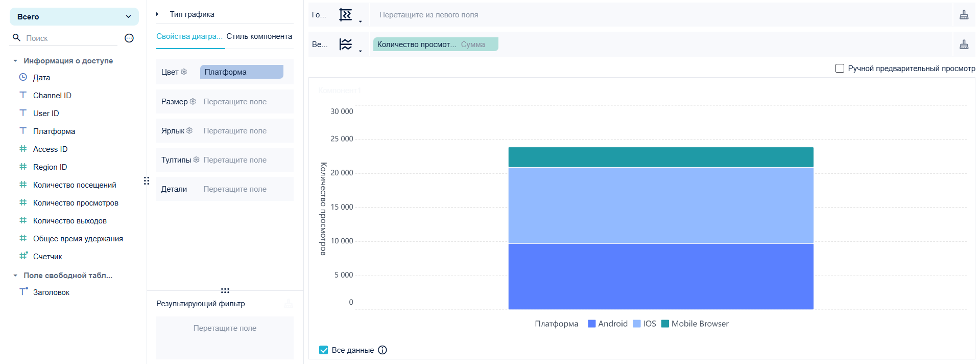
Task: Click the info icon beside Все данные
Action: (383, 350)
